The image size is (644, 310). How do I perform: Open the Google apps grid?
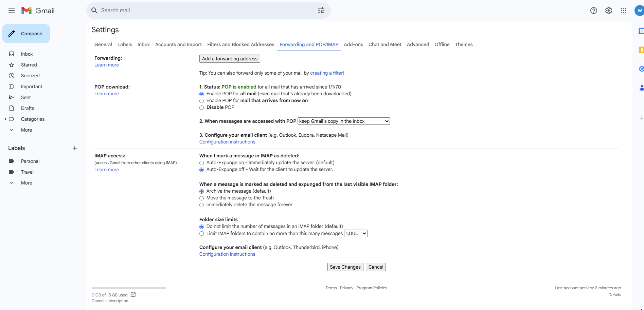[x=623, y=11]
